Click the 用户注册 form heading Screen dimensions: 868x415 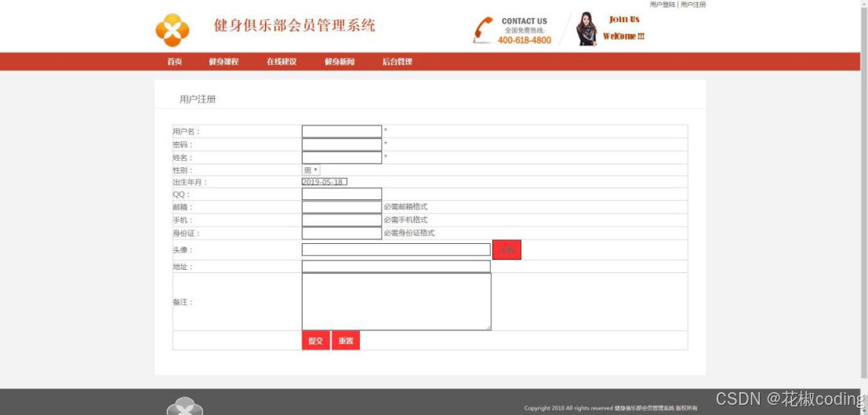[x=198, y=100]
